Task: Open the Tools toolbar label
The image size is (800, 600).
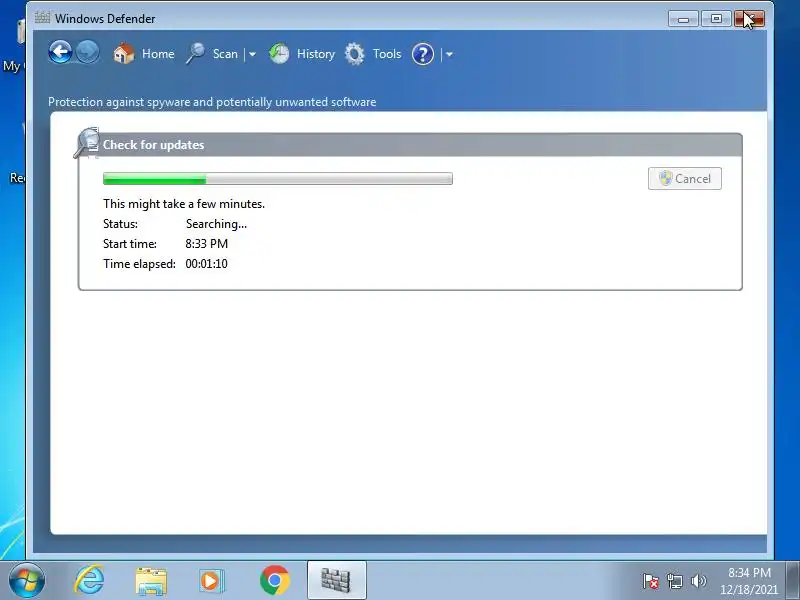Action: [387, 54]
